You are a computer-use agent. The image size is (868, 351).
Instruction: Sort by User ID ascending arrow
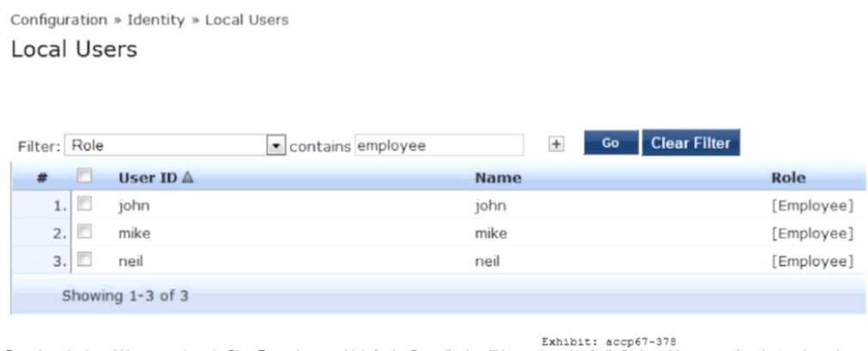click(188, 178)
